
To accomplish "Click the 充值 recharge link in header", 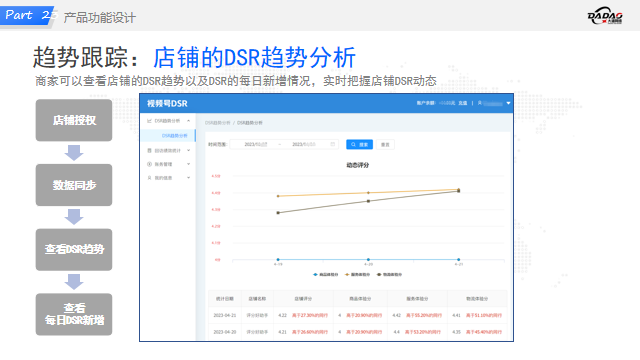I will 462,103.
